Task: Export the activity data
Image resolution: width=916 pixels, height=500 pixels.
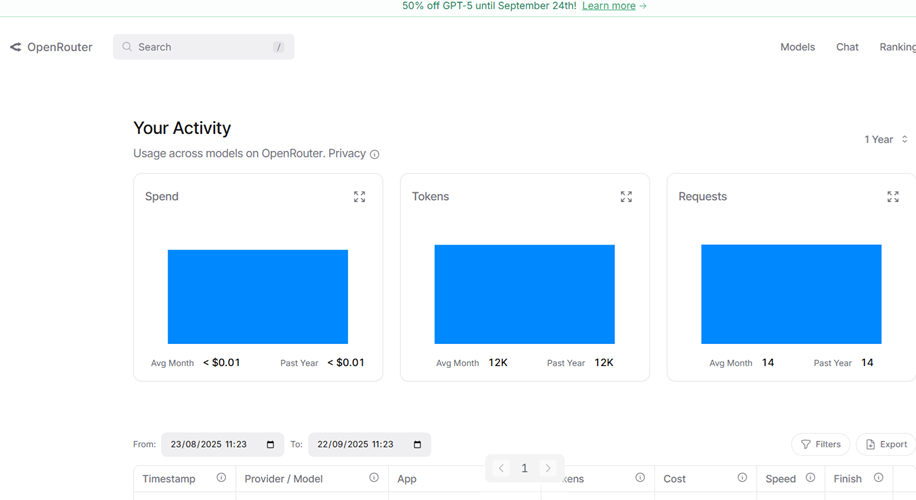Action: 886,445
